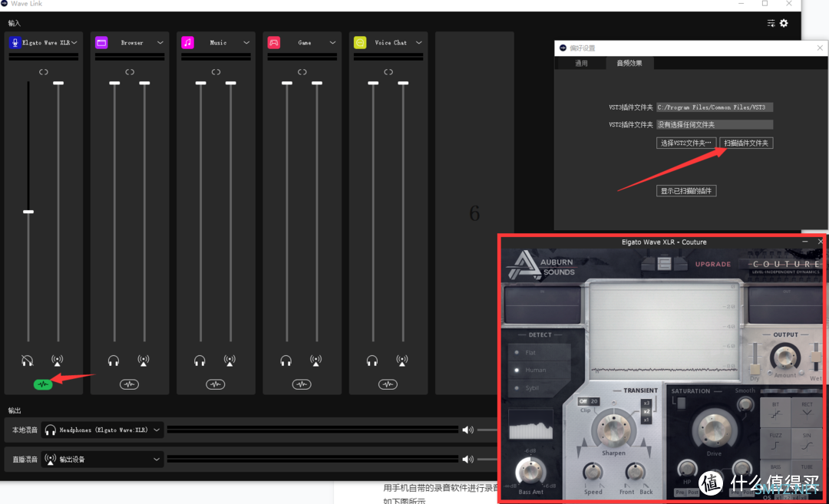Toggle fader link on Elgato Wave XLR channel

pos(43,72)
